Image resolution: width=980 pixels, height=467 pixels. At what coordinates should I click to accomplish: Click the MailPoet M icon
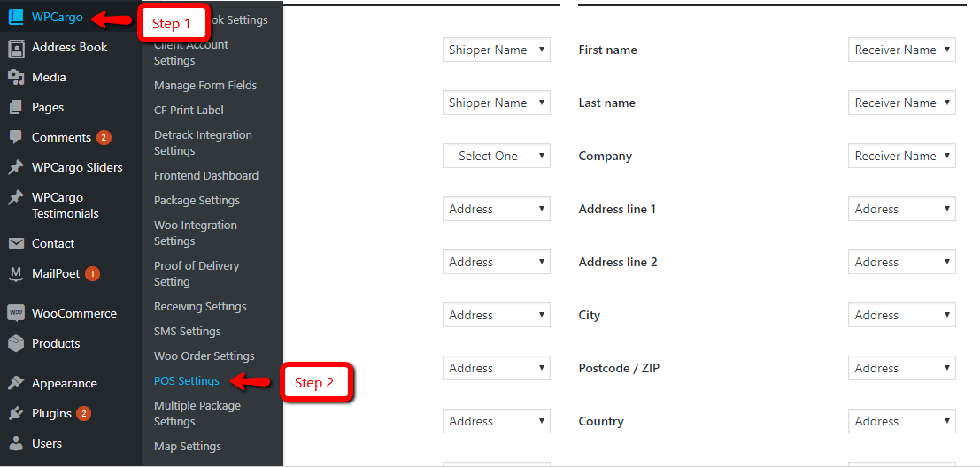tap(16, 273)
